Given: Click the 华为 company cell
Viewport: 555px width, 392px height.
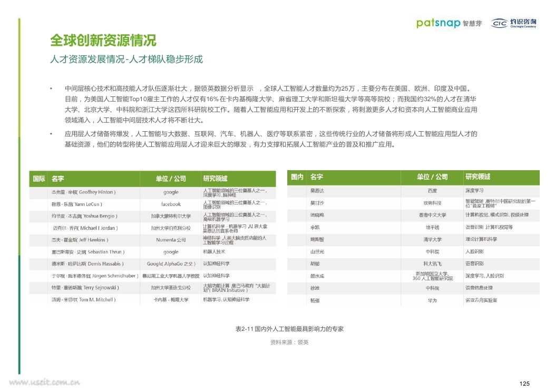Looking at the screenshot, I should 432,301.
